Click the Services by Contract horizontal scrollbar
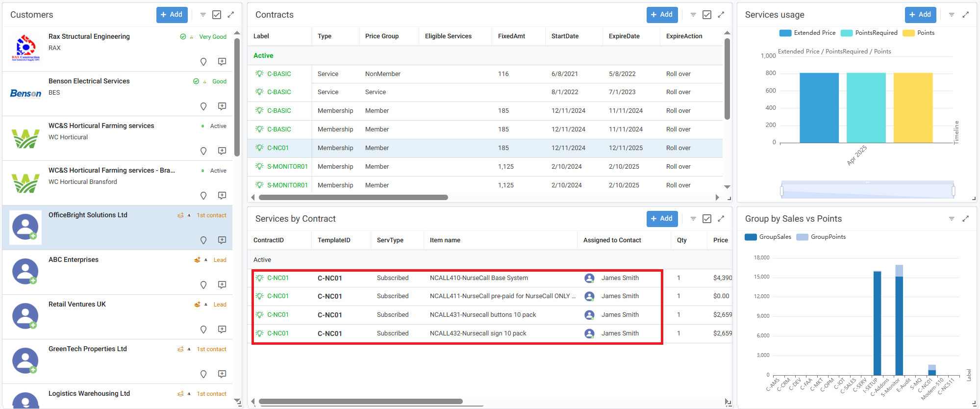Screen dimensions: 980x409 [x=361, y=402]
